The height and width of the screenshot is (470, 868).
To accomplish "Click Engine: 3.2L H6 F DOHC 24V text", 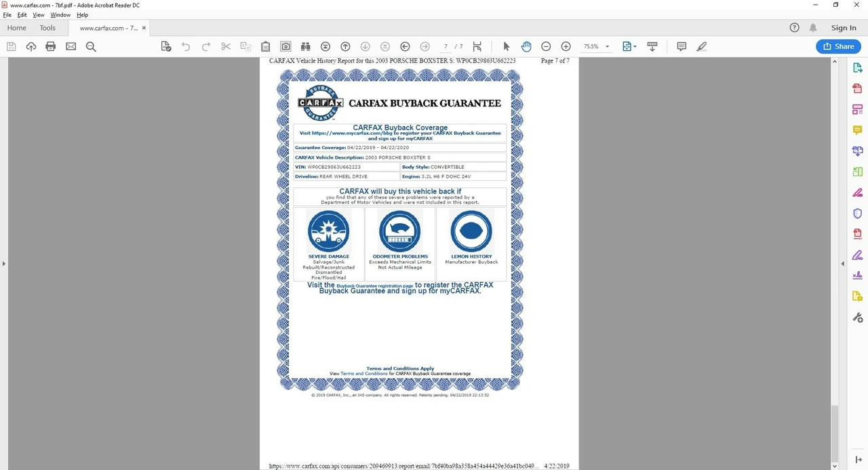I will point(436,176).
